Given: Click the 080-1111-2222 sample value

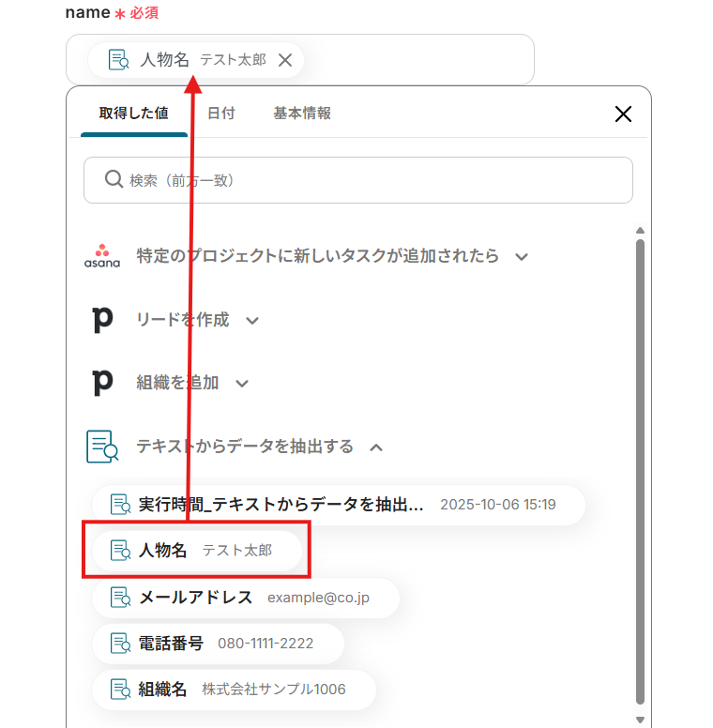Looking at the screenshot, I should click(265, 644).
